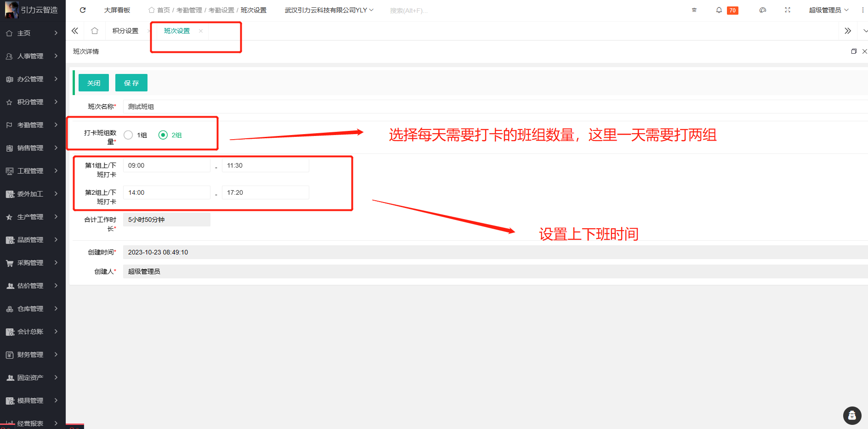Click the refresh icon in top bar
The width and height of the screenshot is (868, 429).
pos(83,10)
